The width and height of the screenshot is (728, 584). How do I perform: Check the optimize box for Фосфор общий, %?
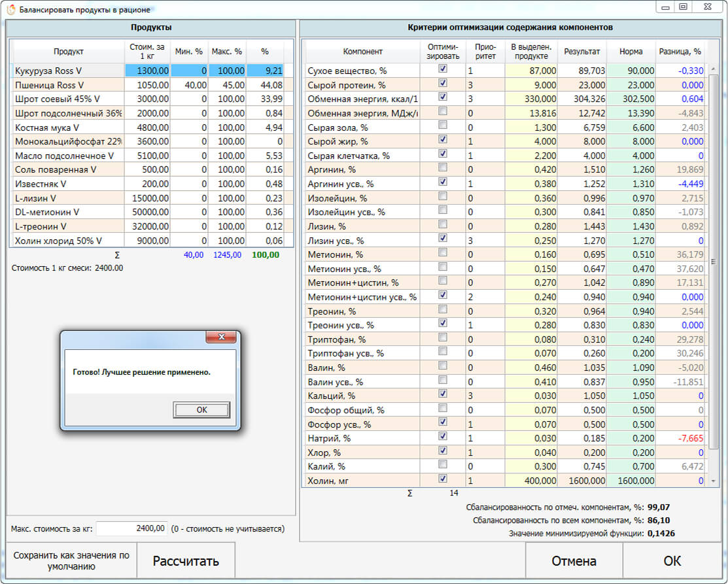pyautogui.click(x=443, y=408)
